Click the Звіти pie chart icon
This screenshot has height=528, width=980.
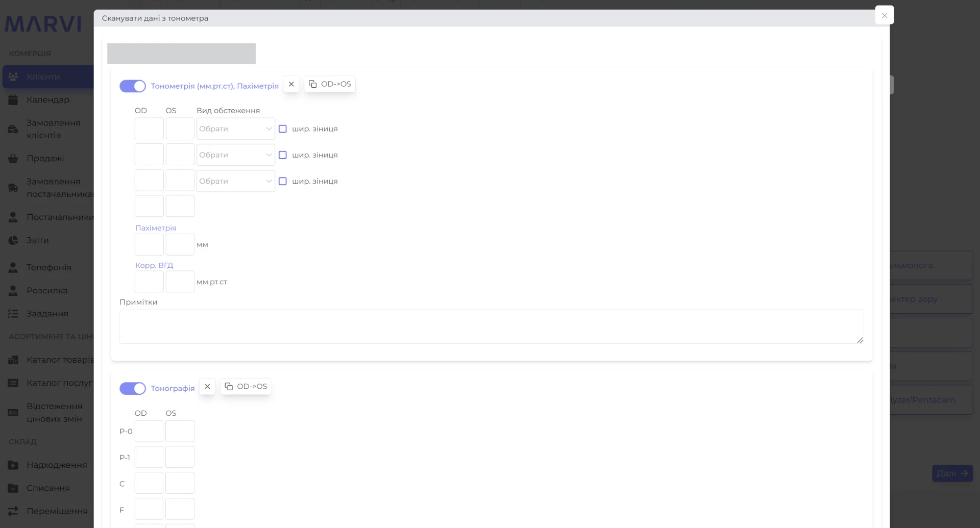[x=13, y=240]
